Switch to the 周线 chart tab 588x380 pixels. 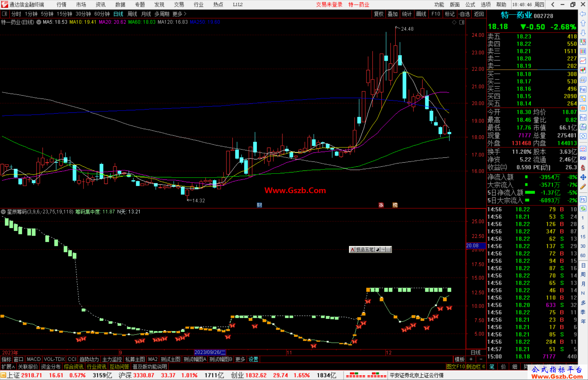click(x=132, y=14)
